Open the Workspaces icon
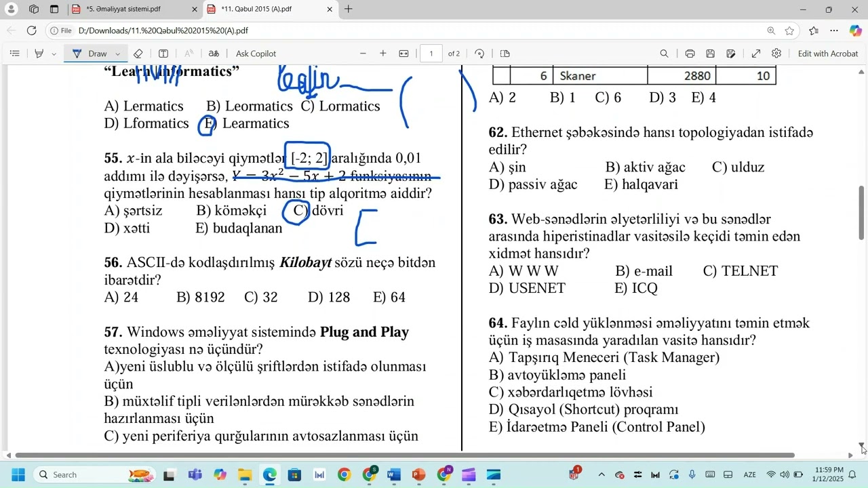868x488 pixels. tap(34, 9)
